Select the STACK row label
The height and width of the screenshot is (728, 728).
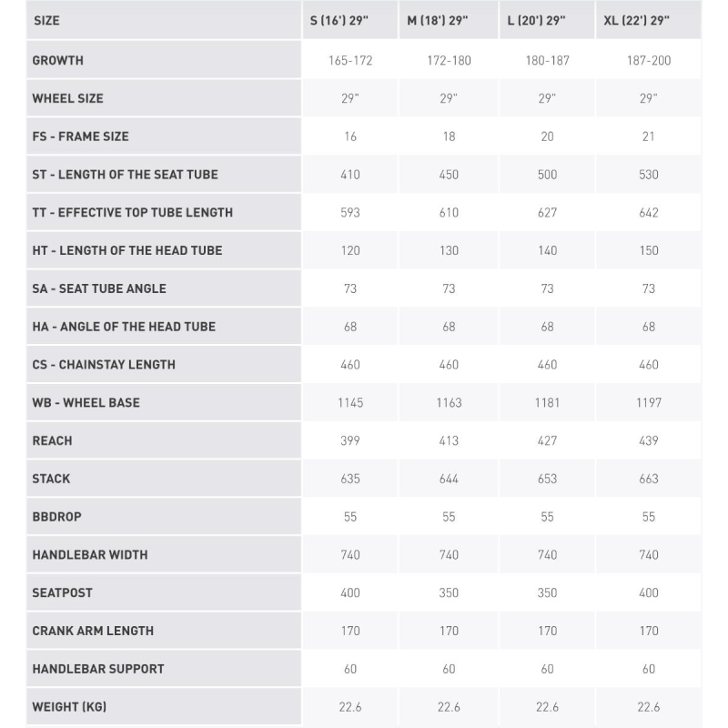51,480
